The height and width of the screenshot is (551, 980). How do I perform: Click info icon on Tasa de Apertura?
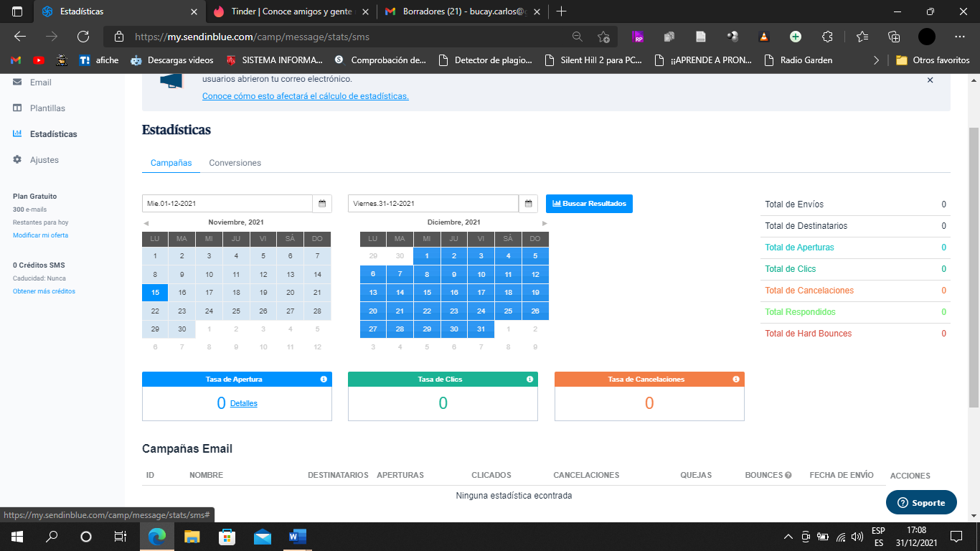(x=324, y=379)
